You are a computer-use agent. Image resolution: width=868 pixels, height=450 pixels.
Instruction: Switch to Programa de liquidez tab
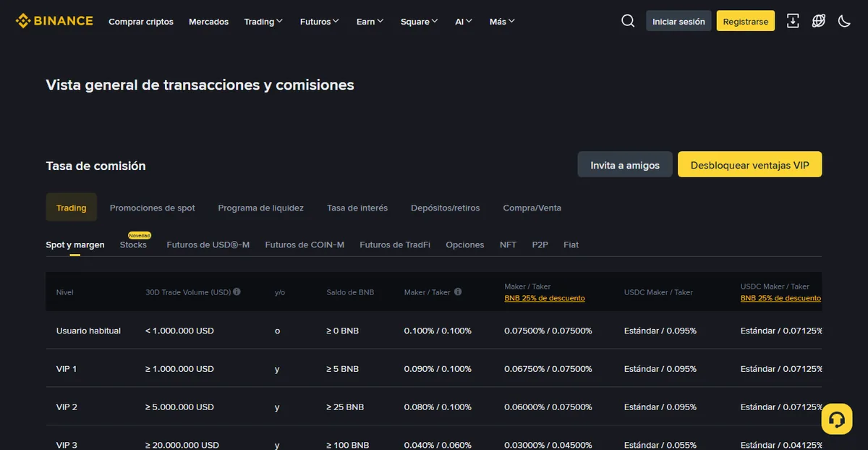coord(261,208)
